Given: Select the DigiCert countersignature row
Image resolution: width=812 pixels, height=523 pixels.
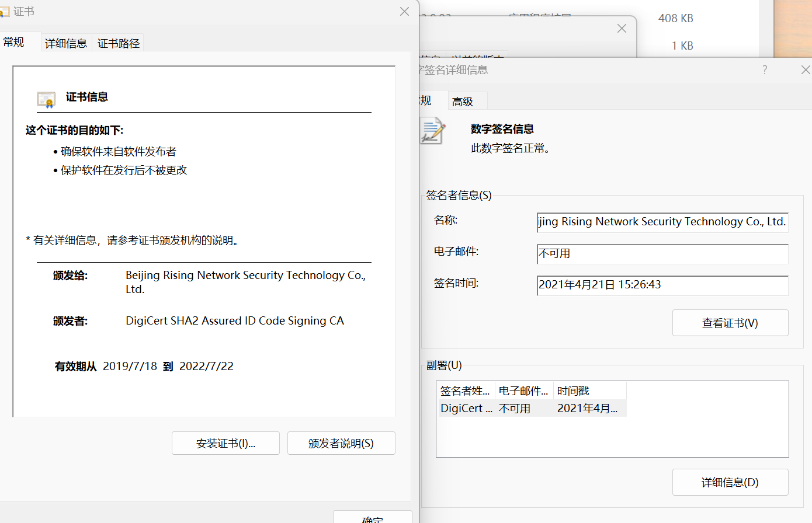Looking at the screenshot, I should pyautogui.click(x=532, y=409).
